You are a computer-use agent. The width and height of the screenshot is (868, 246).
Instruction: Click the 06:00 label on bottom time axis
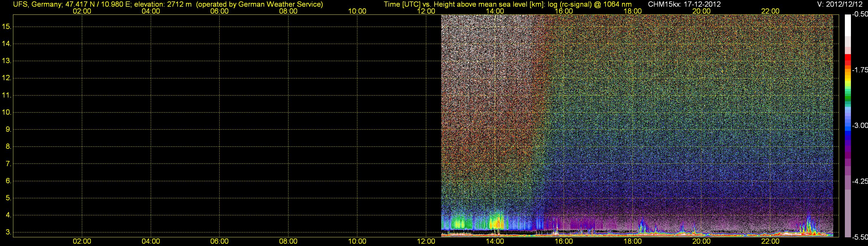219,241
